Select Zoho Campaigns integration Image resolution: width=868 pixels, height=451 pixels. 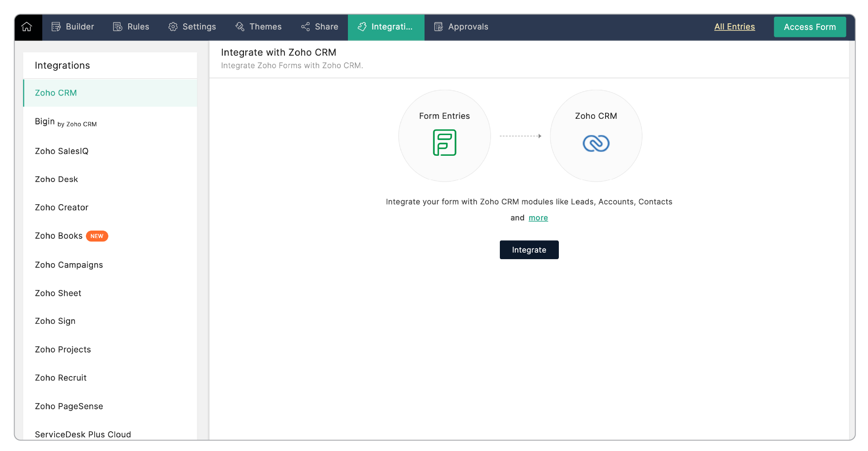[x=110, y=265]
